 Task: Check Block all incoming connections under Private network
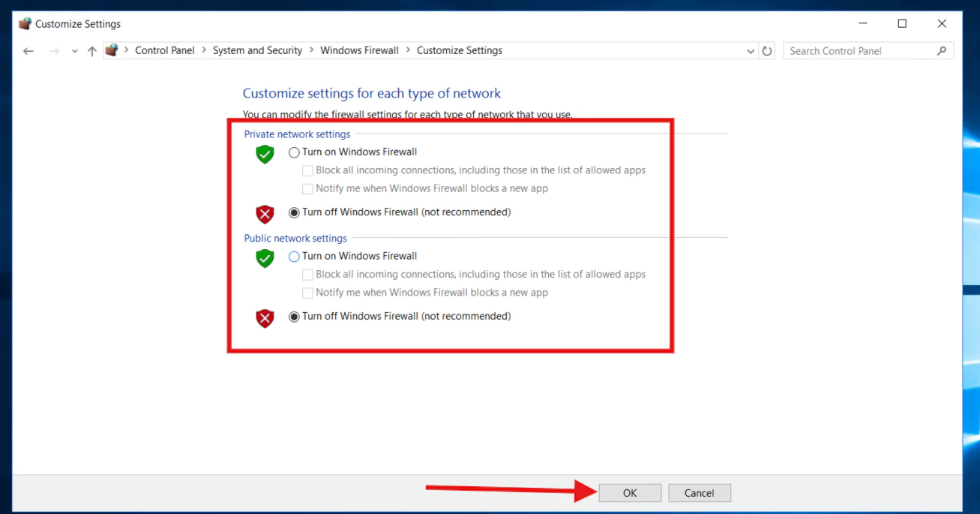click(x=307, y=170)
